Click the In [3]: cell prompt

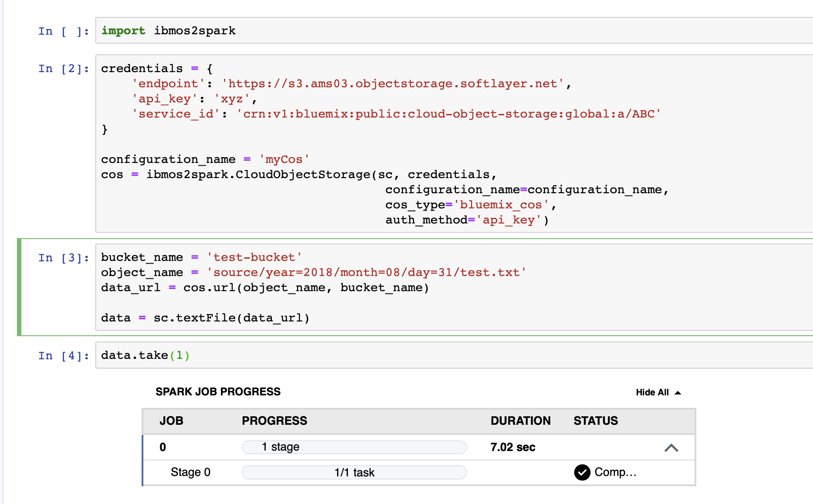coord(64,258)
